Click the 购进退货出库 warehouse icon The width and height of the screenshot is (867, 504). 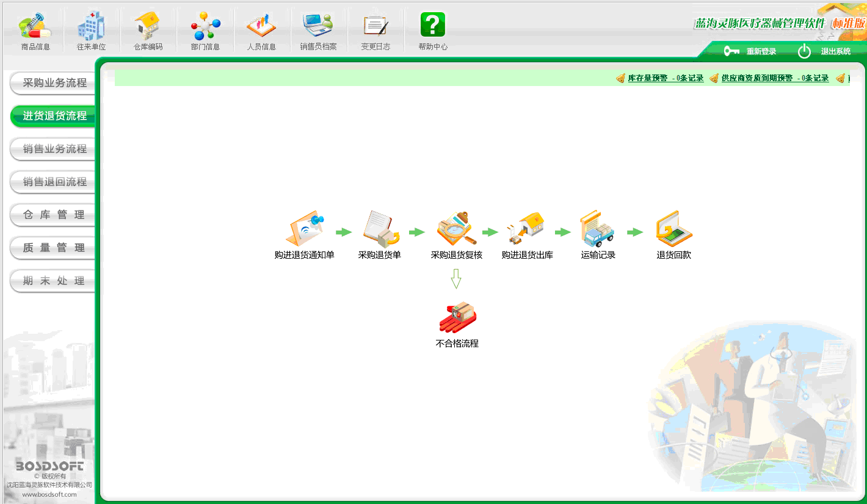tap(526, 229)
